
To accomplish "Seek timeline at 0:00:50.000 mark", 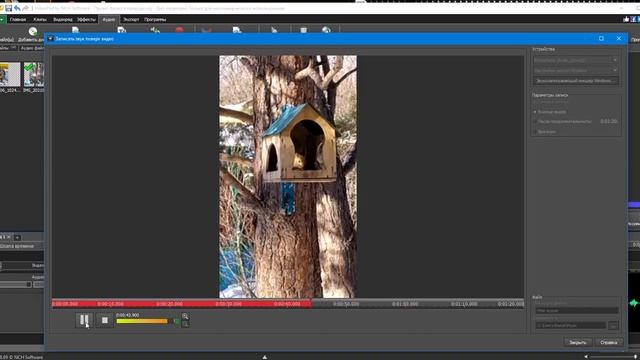I will [346, 304].
